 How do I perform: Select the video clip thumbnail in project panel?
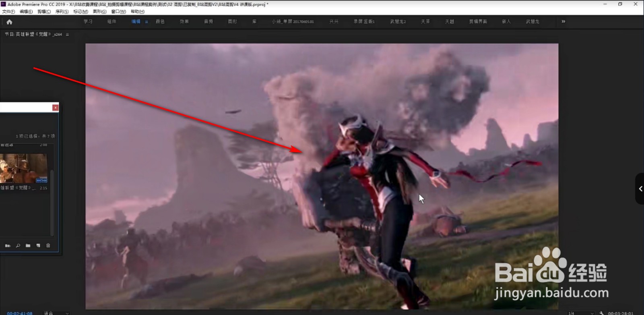[24, 168]
